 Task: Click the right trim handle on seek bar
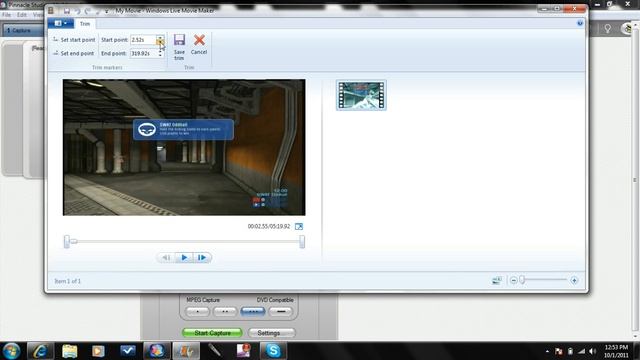[x=302, y=242]
